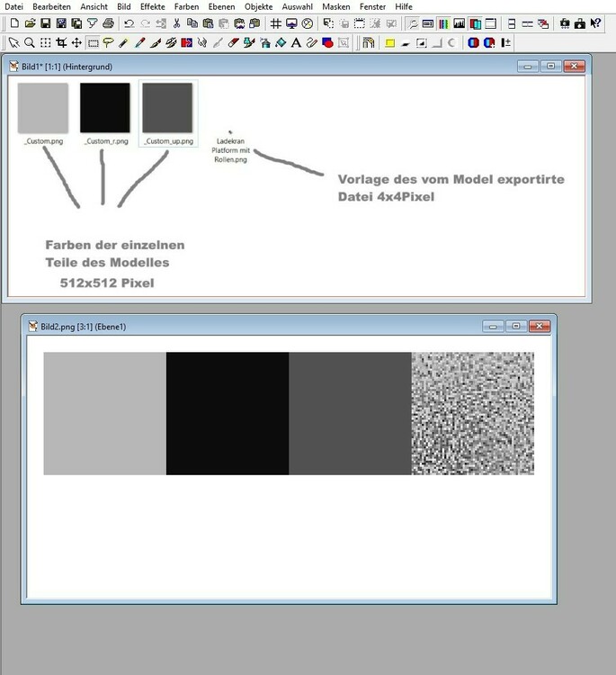Viewport: 616px width, 675px height.
Task: Select the Eraser tool
Action: coord(233,42)
